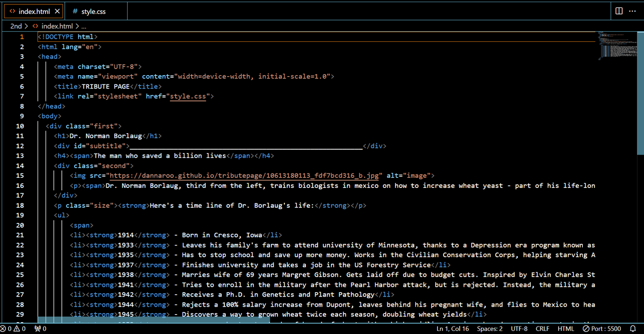The image size is (644, 334).
Task: Place cursor in the DOCTYPE html declaration
Action: 67,37
